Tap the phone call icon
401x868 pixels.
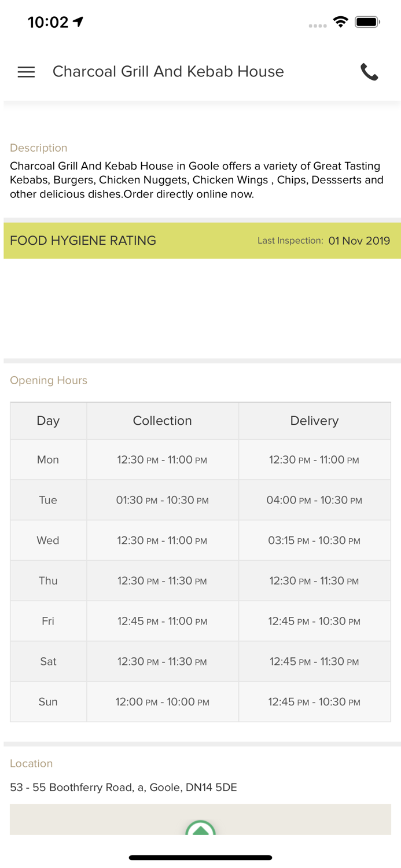369,72
